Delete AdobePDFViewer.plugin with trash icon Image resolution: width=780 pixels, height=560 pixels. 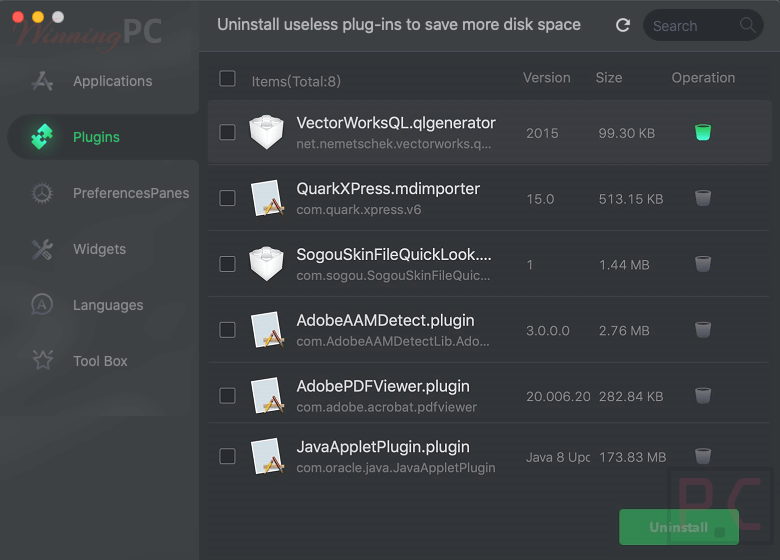(x=703, y=395)
